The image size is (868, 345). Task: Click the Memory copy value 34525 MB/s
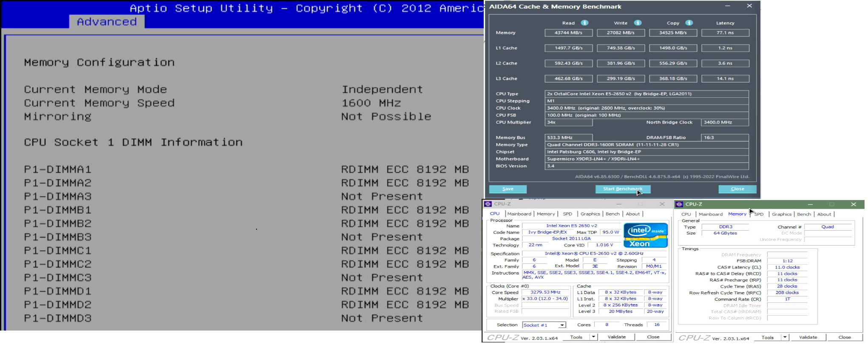(673, 33)
